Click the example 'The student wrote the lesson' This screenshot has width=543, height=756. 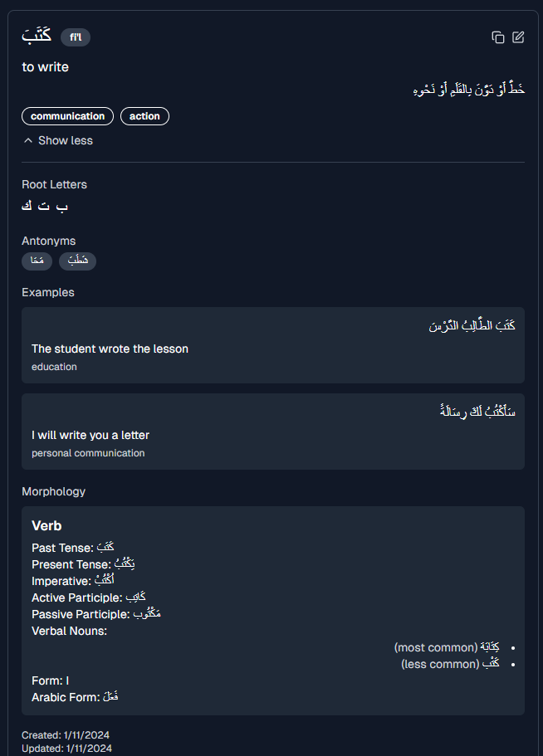pos(110,349)
